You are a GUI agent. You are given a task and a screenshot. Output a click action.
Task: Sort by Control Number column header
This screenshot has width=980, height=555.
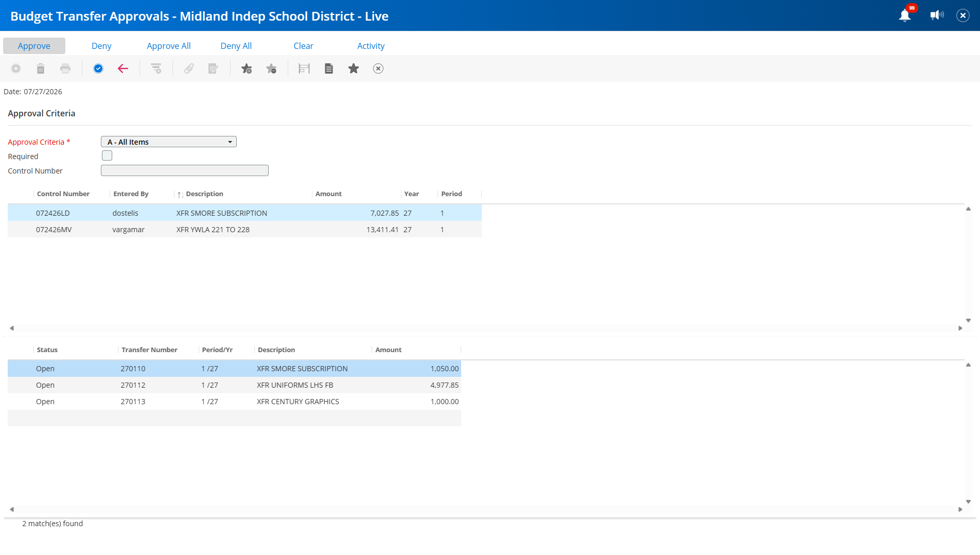point(63,194)
